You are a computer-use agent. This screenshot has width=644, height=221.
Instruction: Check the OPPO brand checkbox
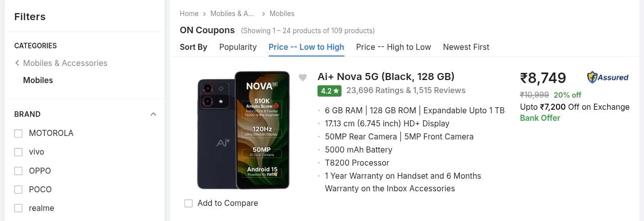click(x=19, y=171)
